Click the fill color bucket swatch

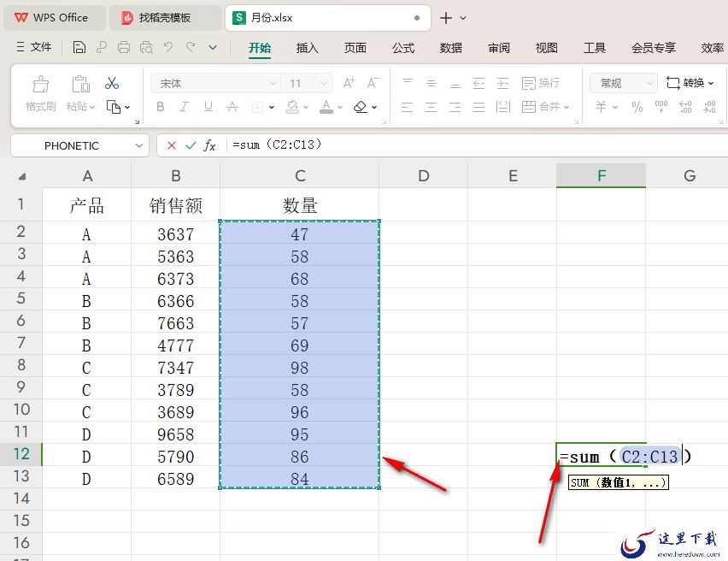pos(292,107)
